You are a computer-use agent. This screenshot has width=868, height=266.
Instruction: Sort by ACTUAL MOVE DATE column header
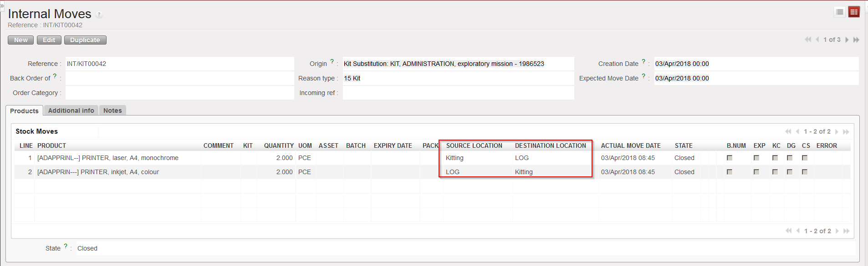(x=631, y=146)
